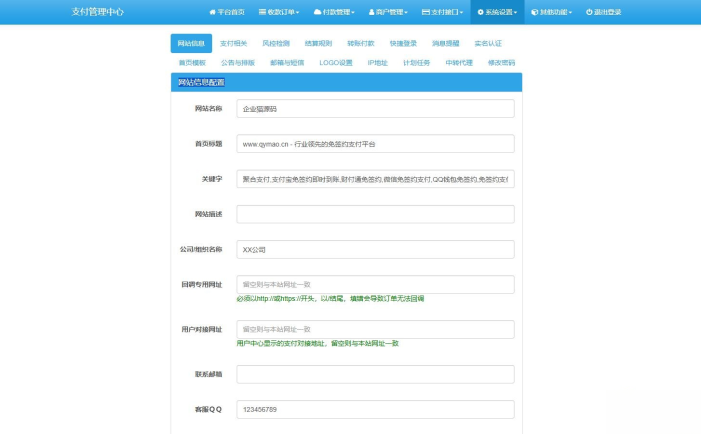Select the 网站信息 tab
701x434 pixels.
coord(191,43)
